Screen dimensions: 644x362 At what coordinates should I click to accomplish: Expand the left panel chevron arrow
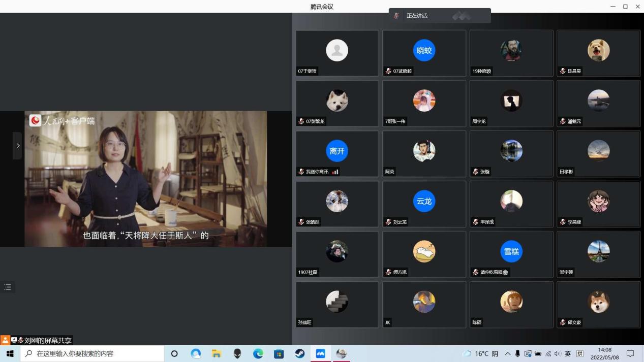pos(18,146)
